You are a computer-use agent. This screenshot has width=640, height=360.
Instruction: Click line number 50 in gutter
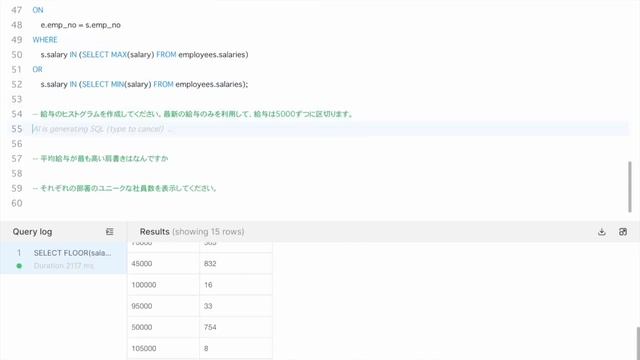click(x=17, y=55)
